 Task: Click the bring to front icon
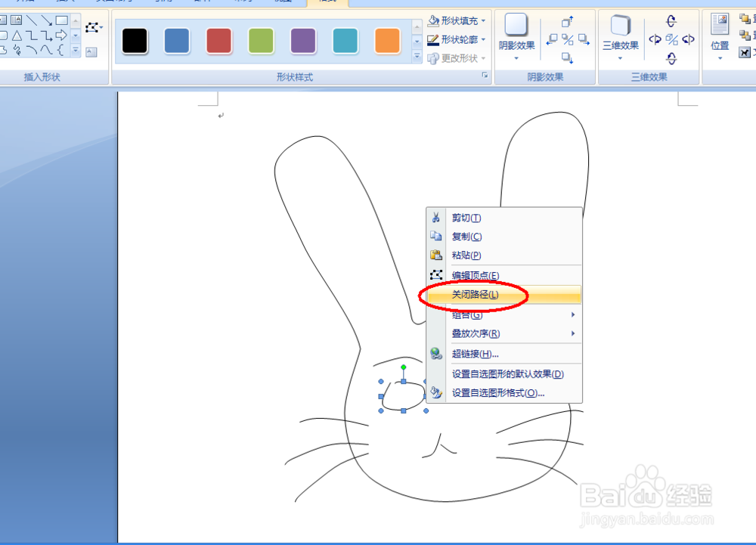click(x=745, y=19)
